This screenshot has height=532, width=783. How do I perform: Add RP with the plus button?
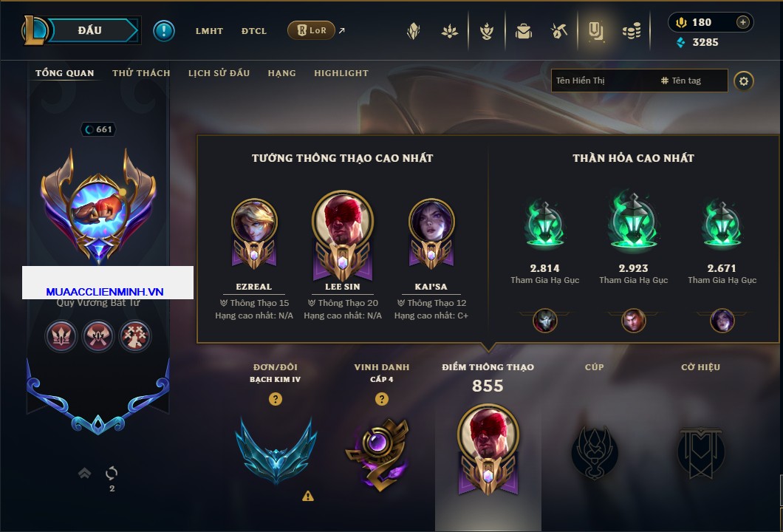point(743,22)
